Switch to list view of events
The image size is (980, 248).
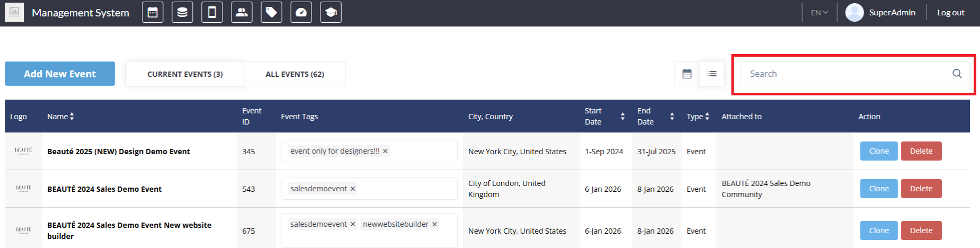(712, 74)
